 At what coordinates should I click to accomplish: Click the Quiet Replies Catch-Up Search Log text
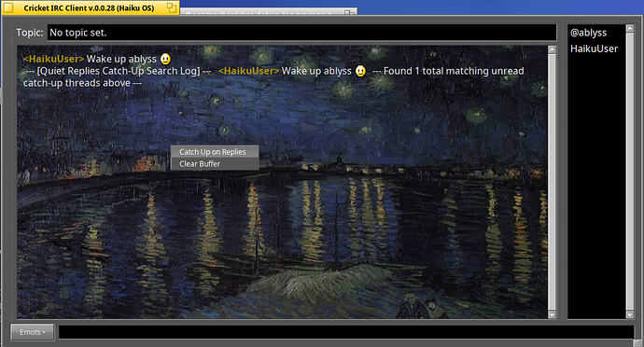click(119, 71)
